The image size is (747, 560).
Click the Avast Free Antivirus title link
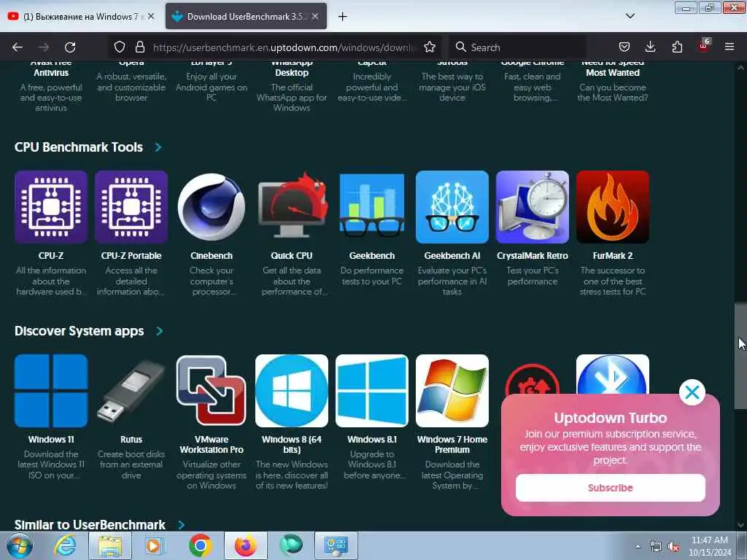51,68
